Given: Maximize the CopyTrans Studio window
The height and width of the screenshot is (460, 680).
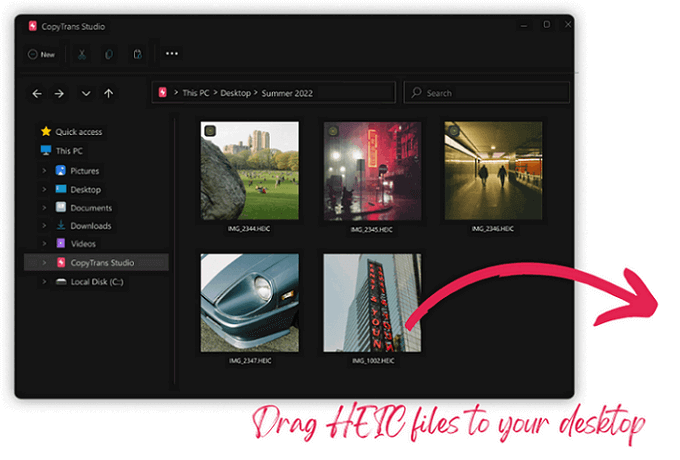Looking at the screenshot, I should 547,25.
